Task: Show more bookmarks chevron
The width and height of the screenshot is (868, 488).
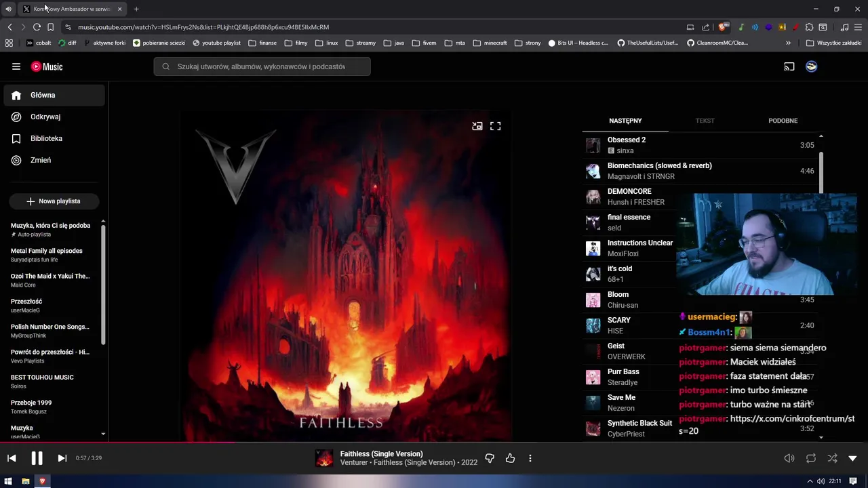Action: tap(788, 43)
